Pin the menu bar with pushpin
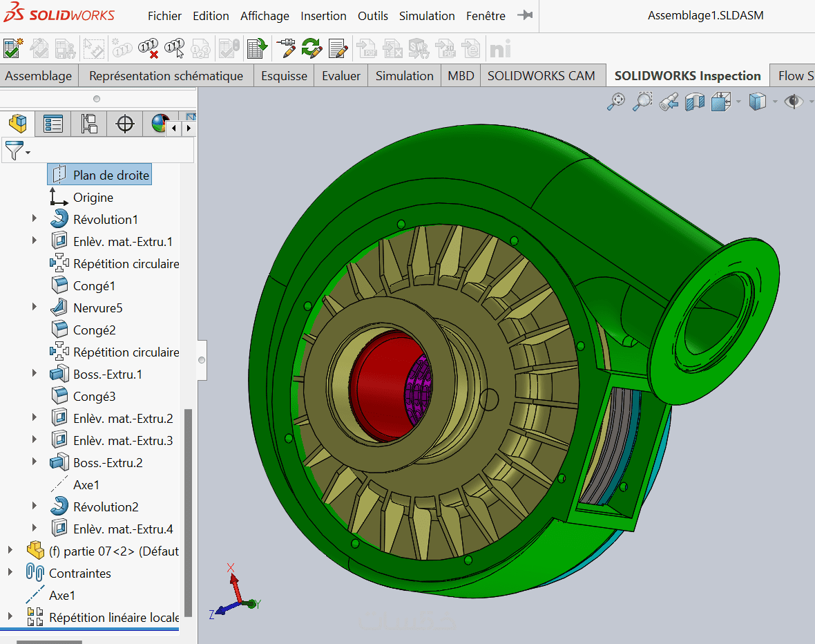Viewport: 815px width, 644px height. coord(526,15)
